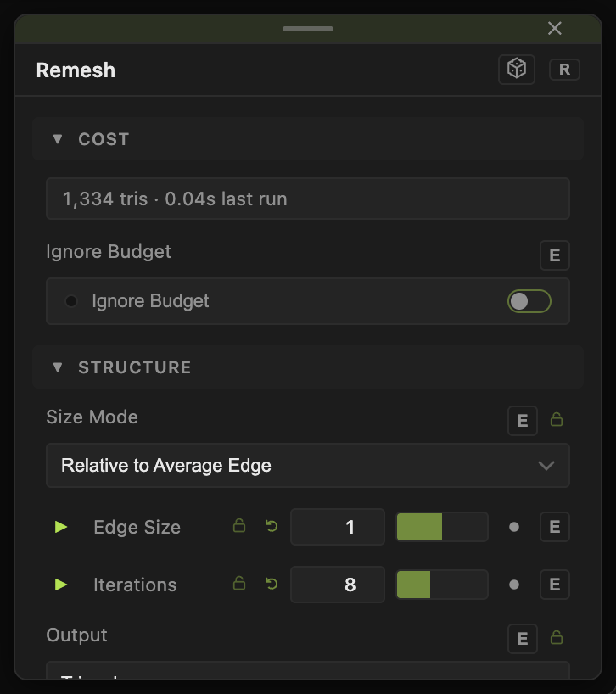Click the keyframe dot next to Iterations slider
This screenshot has height=694, width=616.
[514, 585]
